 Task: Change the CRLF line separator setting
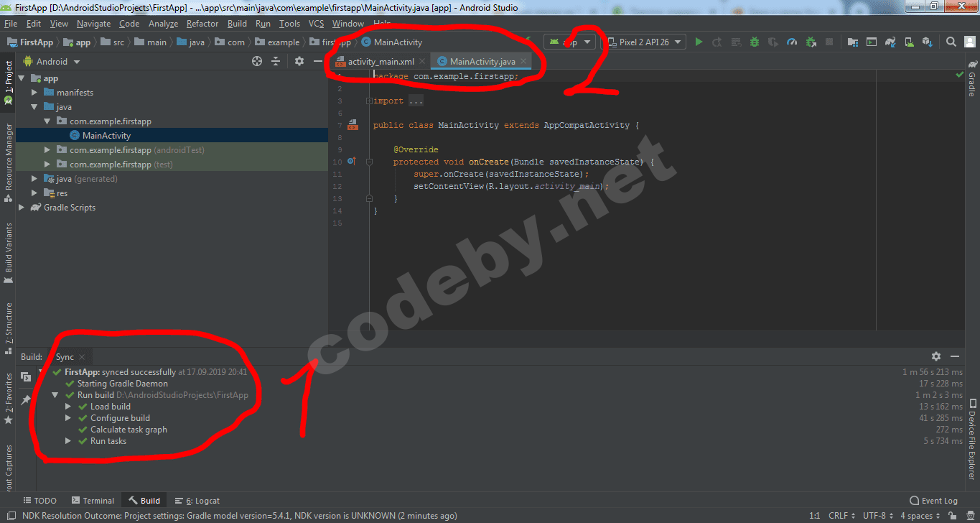841,516
